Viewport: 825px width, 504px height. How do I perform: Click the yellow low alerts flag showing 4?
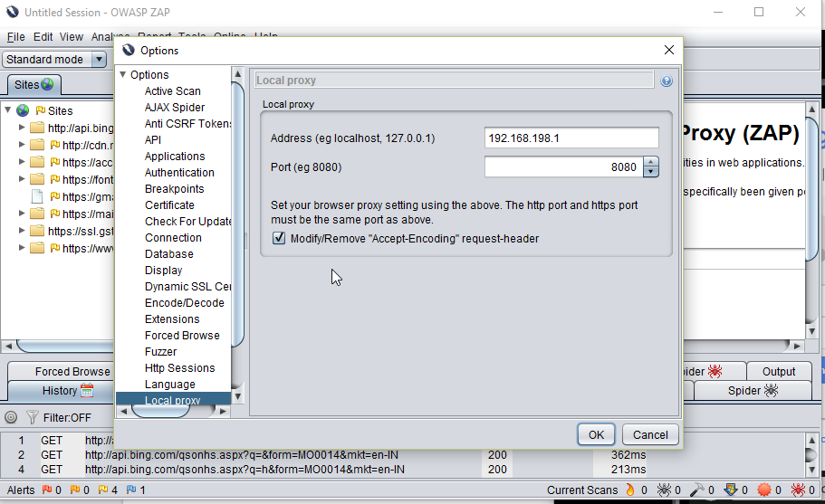coord(103,490)
